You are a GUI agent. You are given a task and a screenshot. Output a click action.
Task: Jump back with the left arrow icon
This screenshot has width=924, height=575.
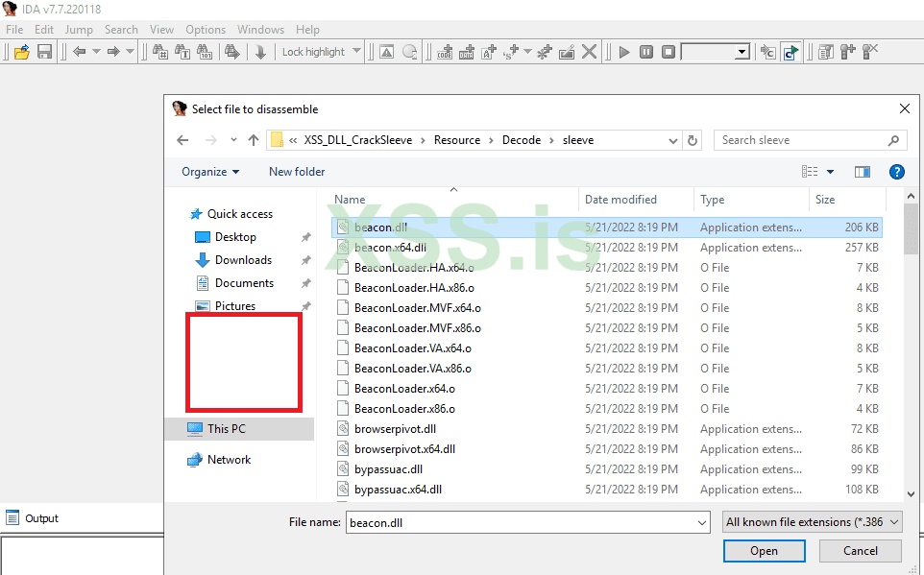click(x=80, y=52)
